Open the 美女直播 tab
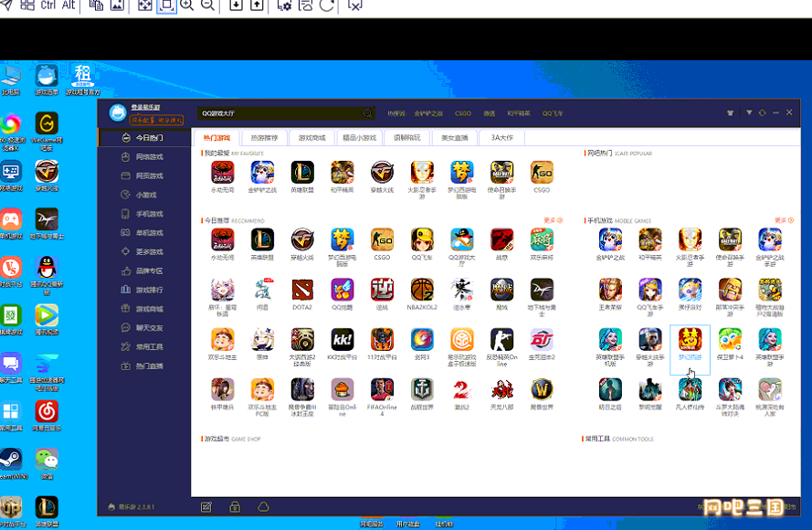Screen dimensions: 812x530 (x=455, y=138)
